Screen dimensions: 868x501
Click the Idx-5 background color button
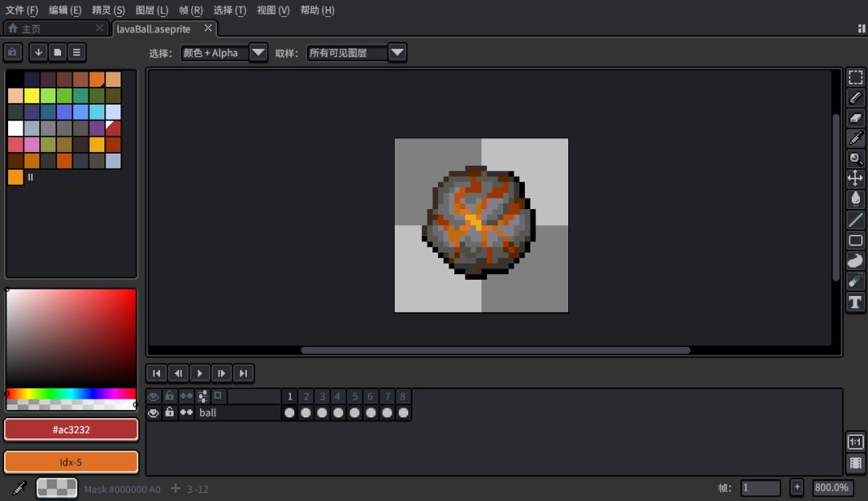71,462
